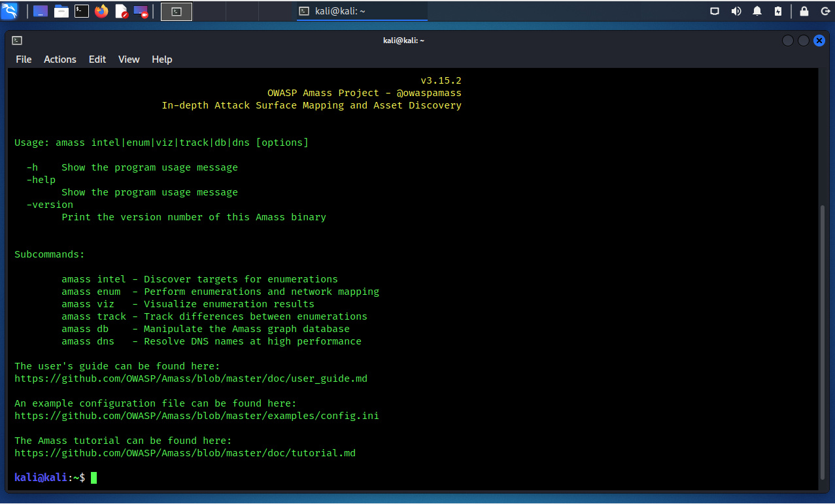Screen dimensions: 835x504
Task: Select the kali@kali taskbar window button
Action: 362,11
